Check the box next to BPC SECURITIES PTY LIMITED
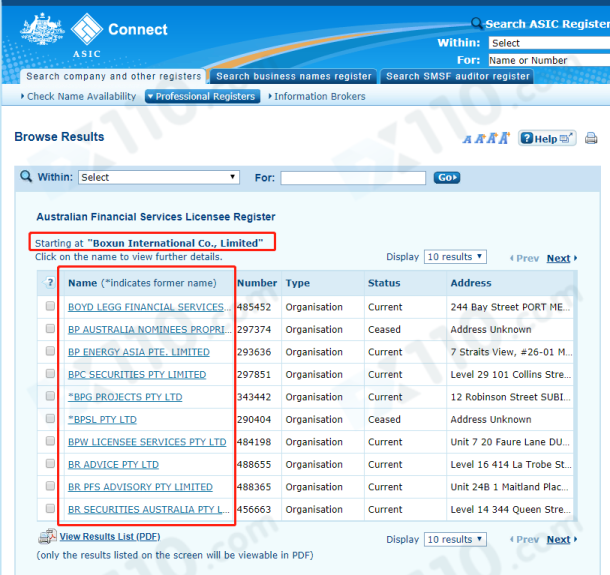 51,375
